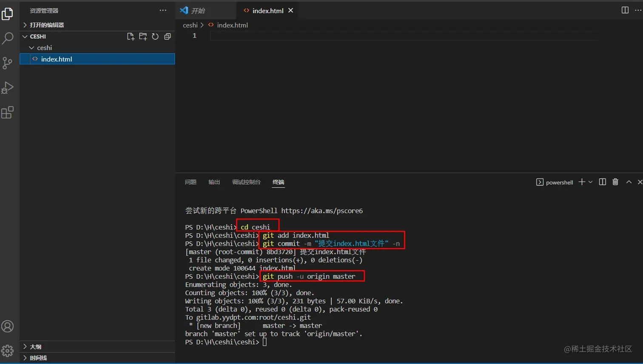The width and height of the screenshot is (643, 364).
Task: Click the 'set up to track' output line
Action: 274,334
